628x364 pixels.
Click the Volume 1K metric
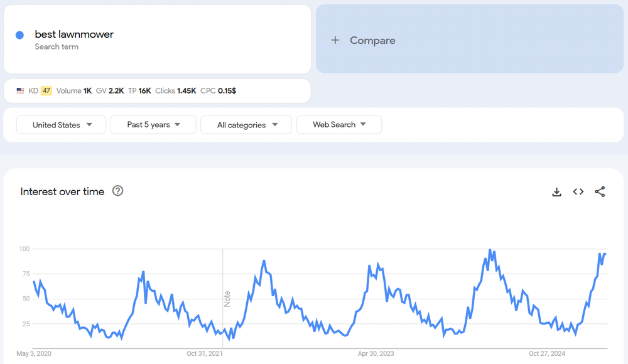(73, 91)
